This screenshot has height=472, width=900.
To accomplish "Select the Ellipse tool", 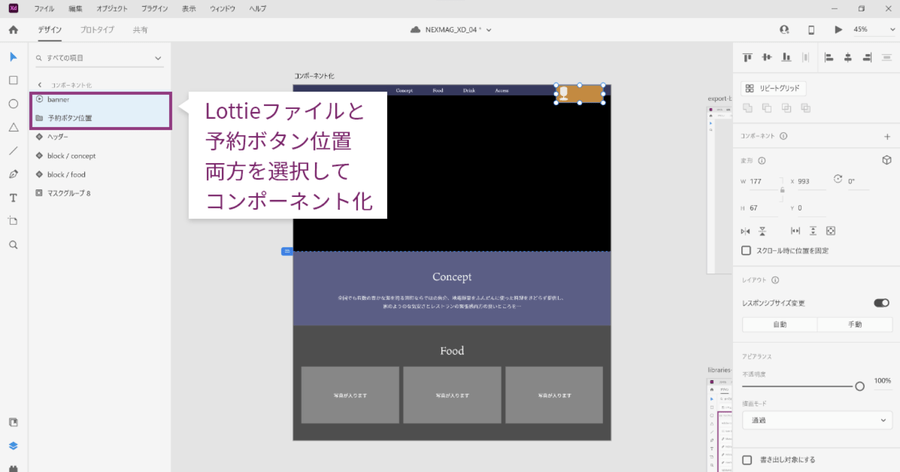I will pyautogui.click(x=13, y=104).
